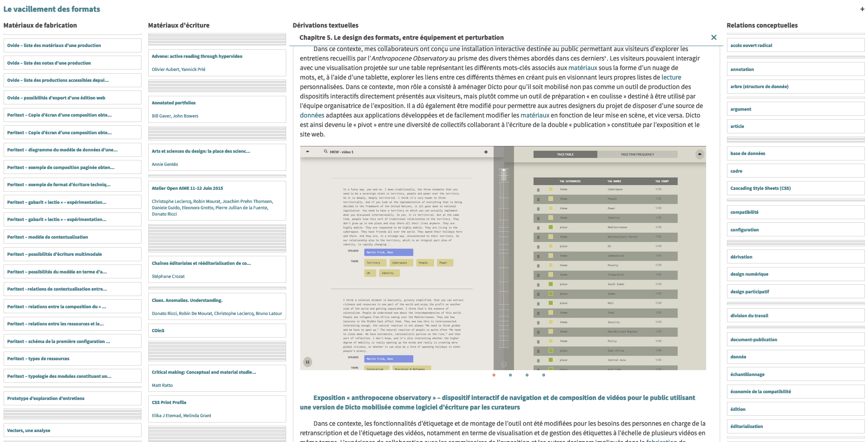Select 'Cascading Style Sheets (CSS)' concept
The image size is (868, 442).
pyautogui.click(x=796, y=188)
